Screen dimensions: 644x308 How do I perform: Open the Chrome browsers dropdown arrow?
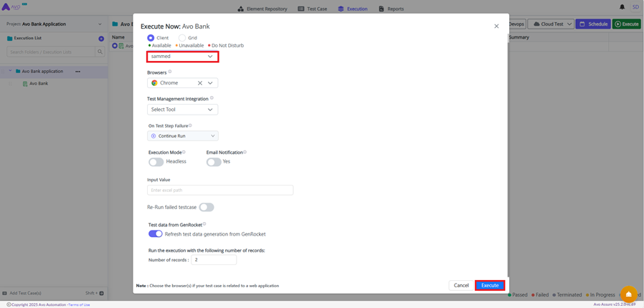click(210, 83)
